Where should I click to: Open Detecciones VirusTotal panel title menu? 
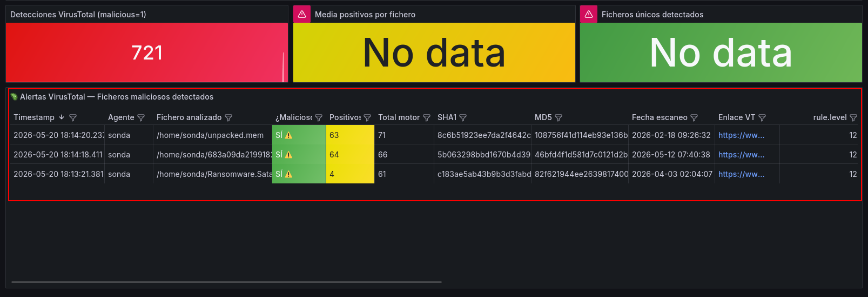coord(78,15)
